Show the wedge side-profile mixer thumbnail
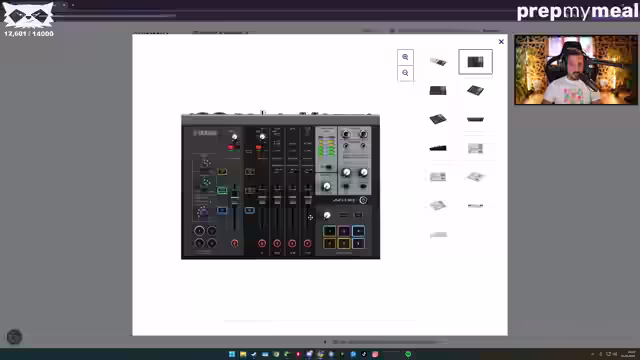This screenshot has height=360, width=640. (x=438, y=148)
